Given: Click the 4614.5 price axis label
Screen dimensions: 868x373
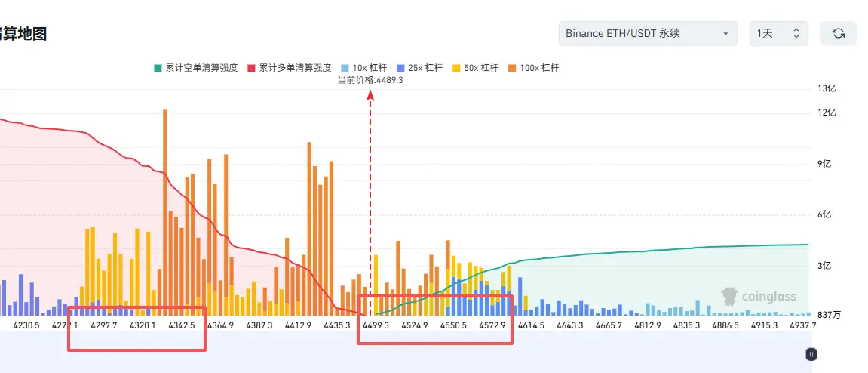Looking at the screenshot, I should pyautogui.click(x=531, y=325).
